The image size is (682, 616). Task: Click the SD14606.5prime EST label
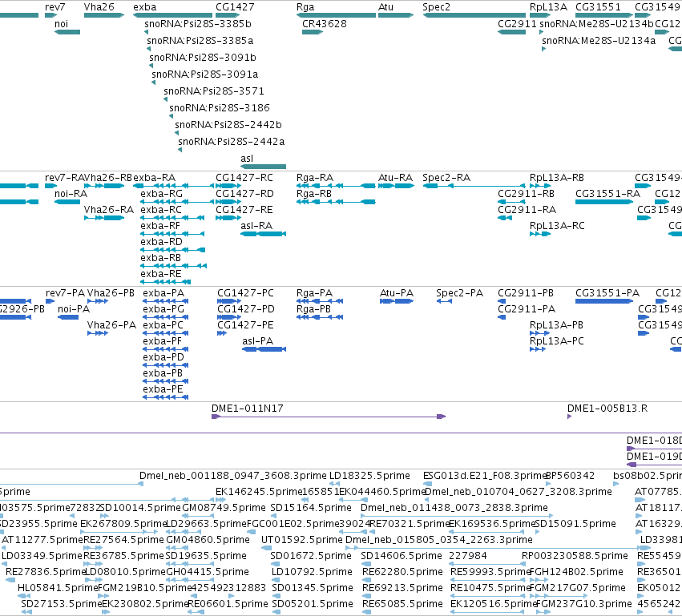pos(402,556)
